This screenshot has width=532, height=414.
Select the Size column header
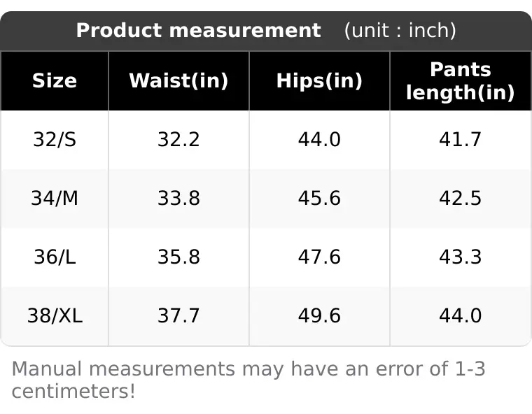[55, 81]
